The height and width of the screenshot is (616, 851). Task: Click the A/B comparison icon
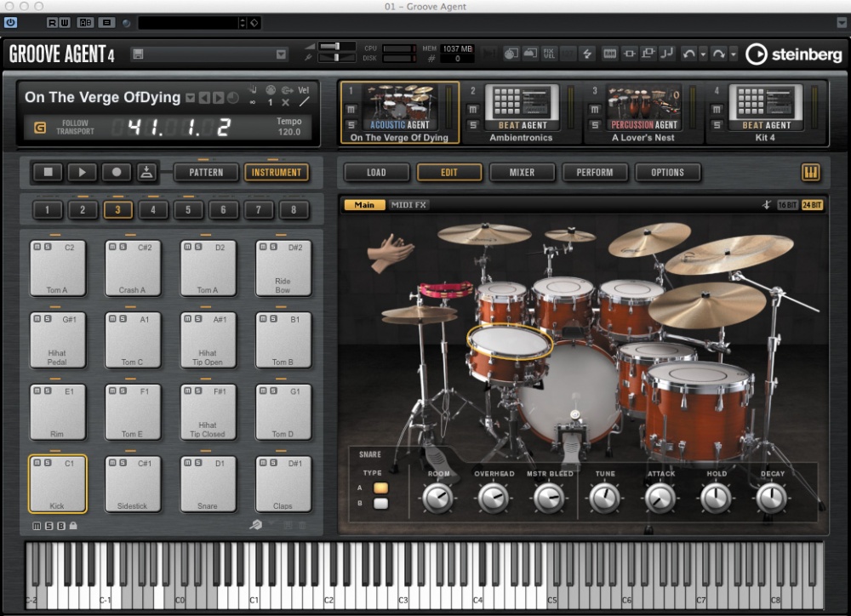point(86,23)
